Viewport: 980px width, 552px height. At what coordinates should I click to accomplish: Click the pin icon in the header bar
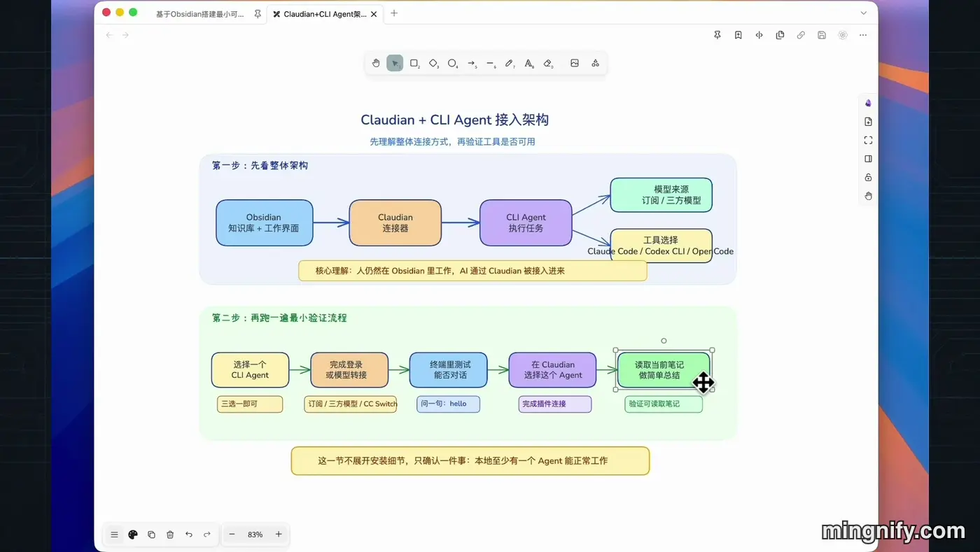tap(717, 35)
